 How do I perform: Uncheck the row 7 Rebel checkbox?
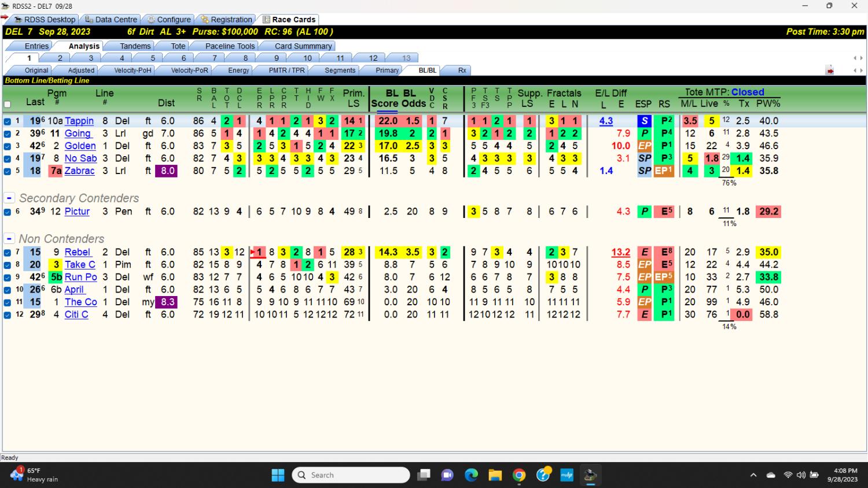point(8,252)
